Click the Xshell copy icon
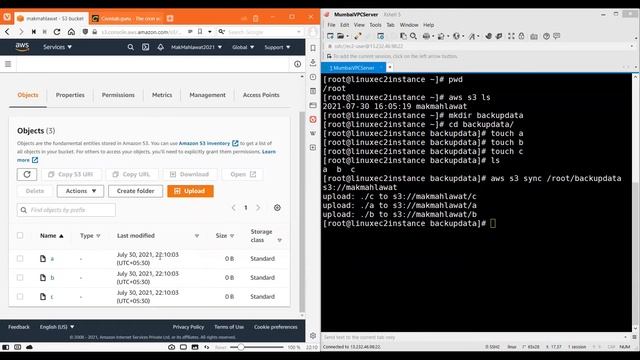 403,36
